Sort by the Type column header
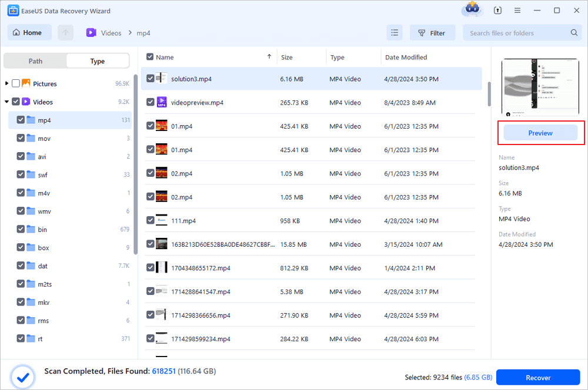Viewport: 588px width, 390px height. (x=337, y=58)
